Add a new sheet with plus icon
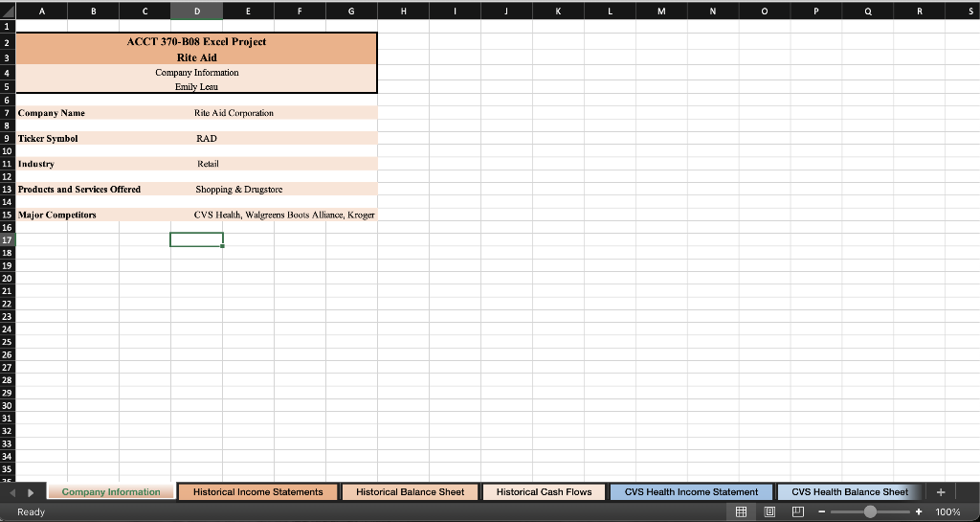Screen dimensions: 980x522 point(942,492)
